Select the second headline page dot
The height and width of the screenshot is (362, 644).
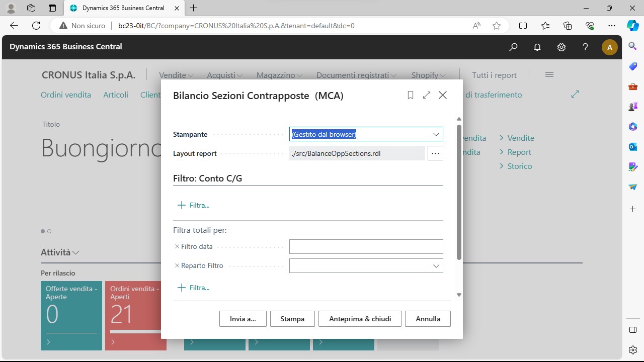pyautogui.click(x=49, y=231)
